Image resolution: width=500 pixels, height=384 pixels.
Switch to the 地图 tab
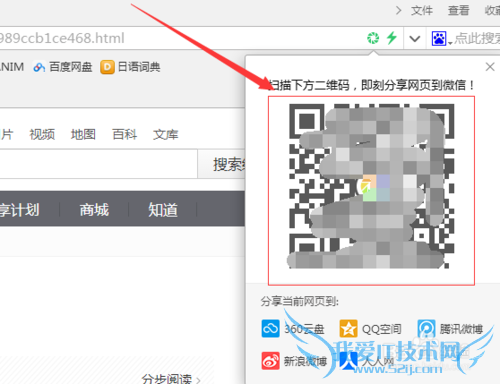[83, 134]
